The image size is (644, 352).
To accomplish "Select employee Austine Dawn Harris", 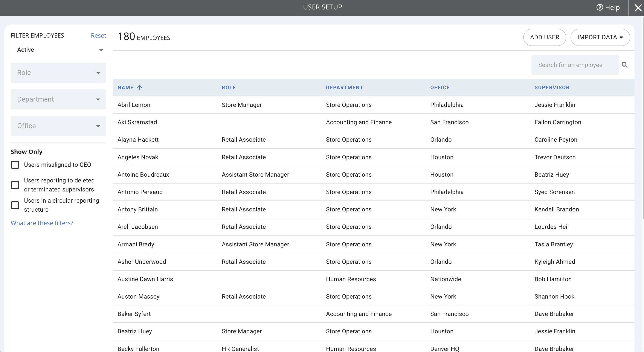I will (x=145, y=279).
